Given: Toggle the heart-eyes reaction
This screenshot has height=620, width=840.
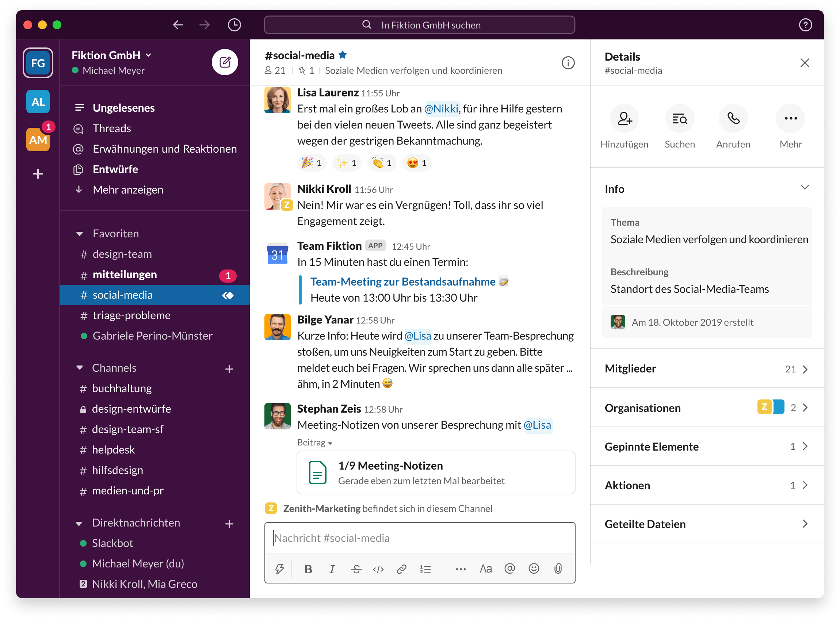Looking at the screenshot, I should tap(417, 163).
